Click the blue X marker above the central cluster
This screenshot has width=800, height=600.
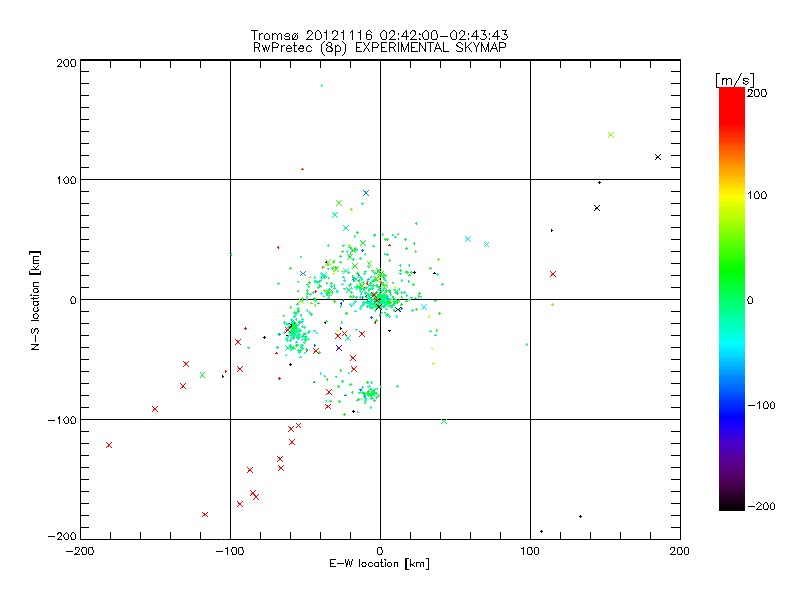pos(366,193)
